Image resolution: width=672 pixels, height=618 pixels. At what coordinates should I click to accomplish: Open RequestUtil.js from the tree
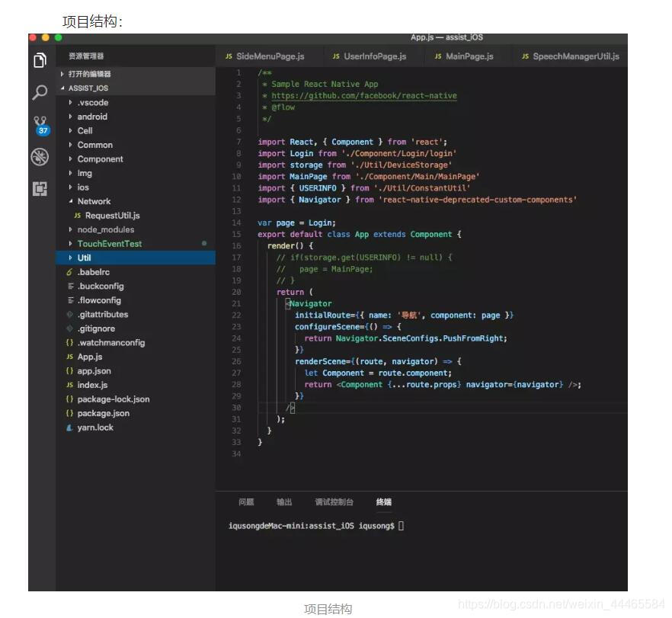coord(112,216)
